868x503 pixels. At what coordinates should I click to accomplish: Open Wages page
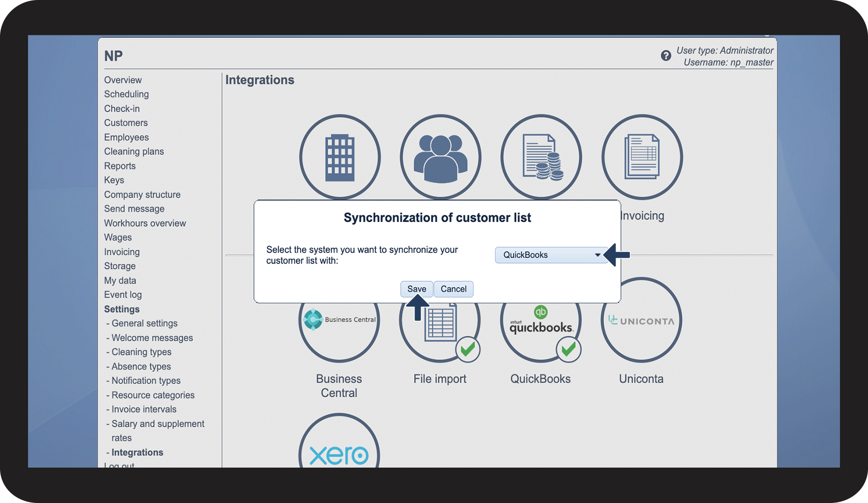point(118,237)
